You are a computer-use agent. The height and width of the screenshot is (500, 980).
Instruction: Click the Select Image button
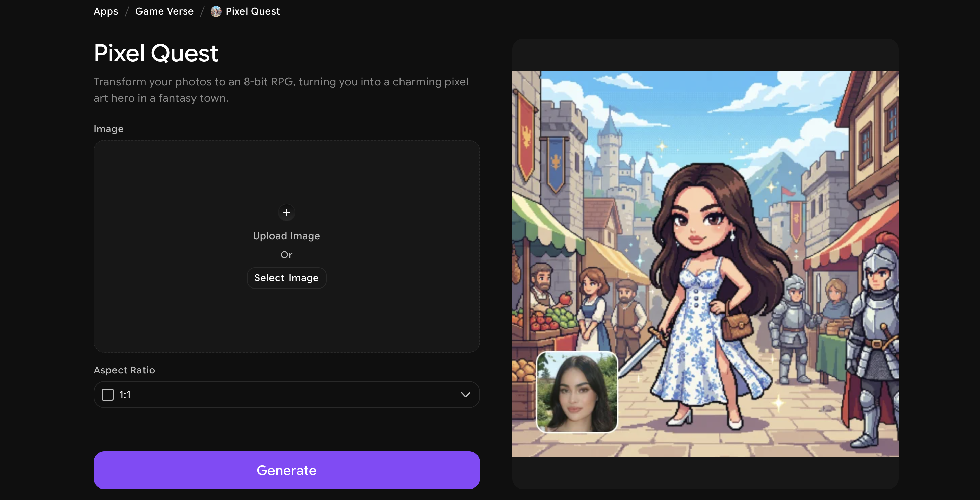pos(286,278)
